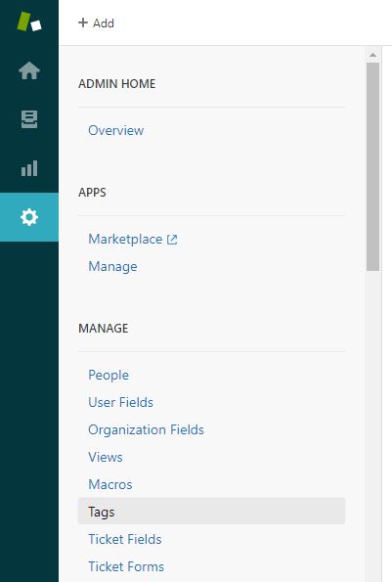This screenshot has height=582, width=392.
Task: Open the Add tab
Action: tap(96, 23)
